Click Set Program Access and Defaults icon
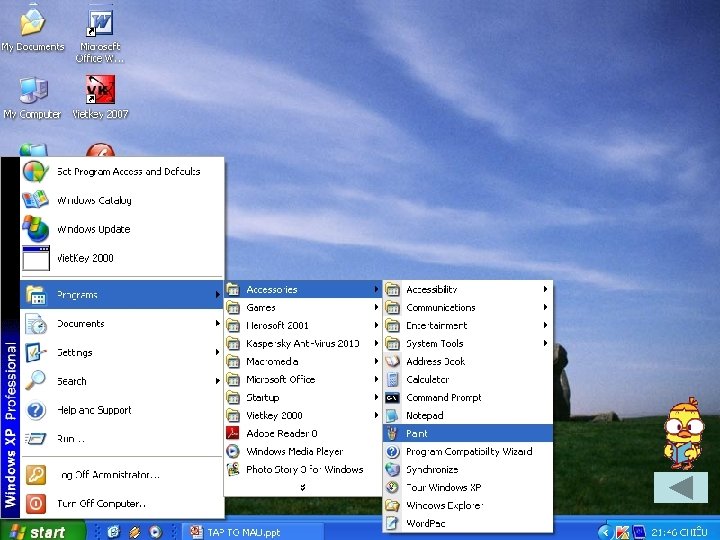 point(35,172)
